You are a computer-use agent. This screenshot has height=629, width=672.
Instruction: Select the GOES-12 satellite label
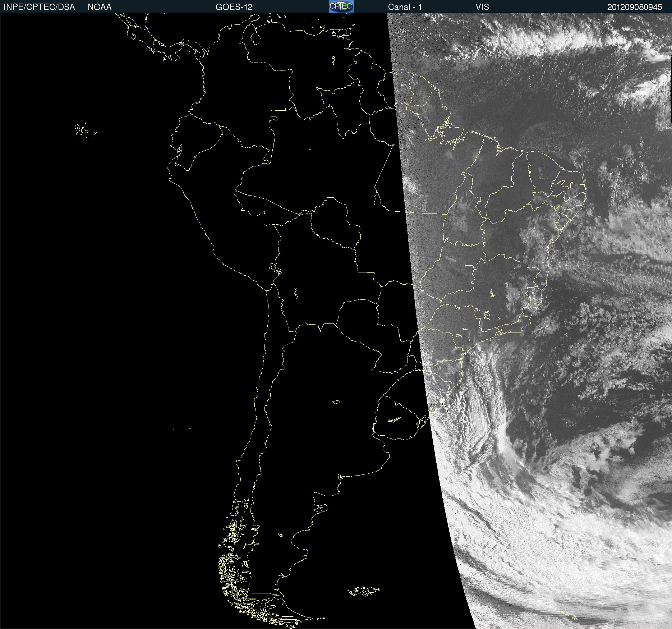click(234, 7)
